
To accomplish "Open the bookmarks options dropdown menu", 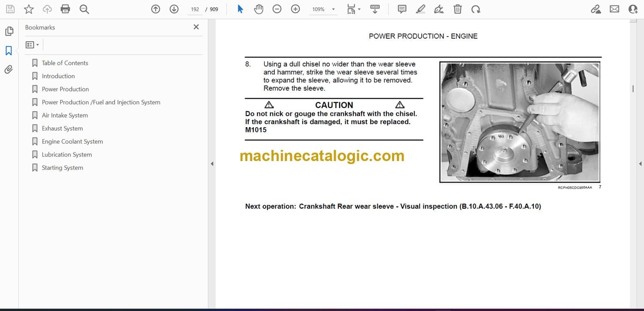I will click(x=32, y=45).
